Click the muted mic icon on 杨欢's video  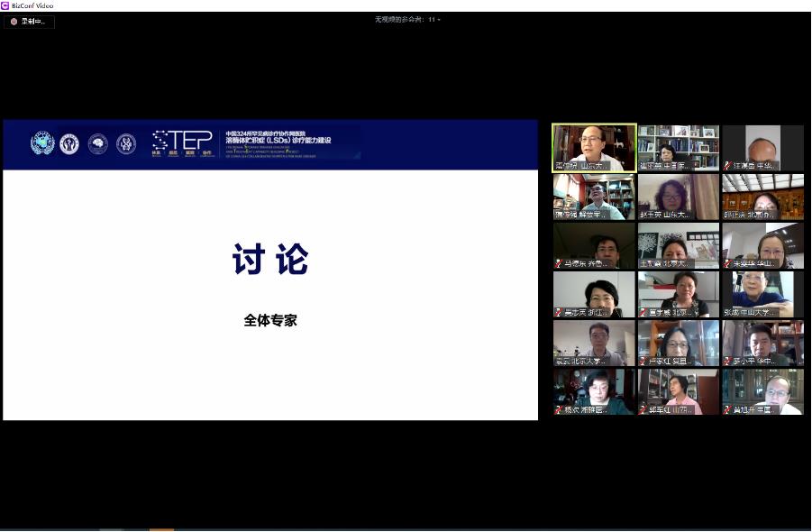point(557,409)
